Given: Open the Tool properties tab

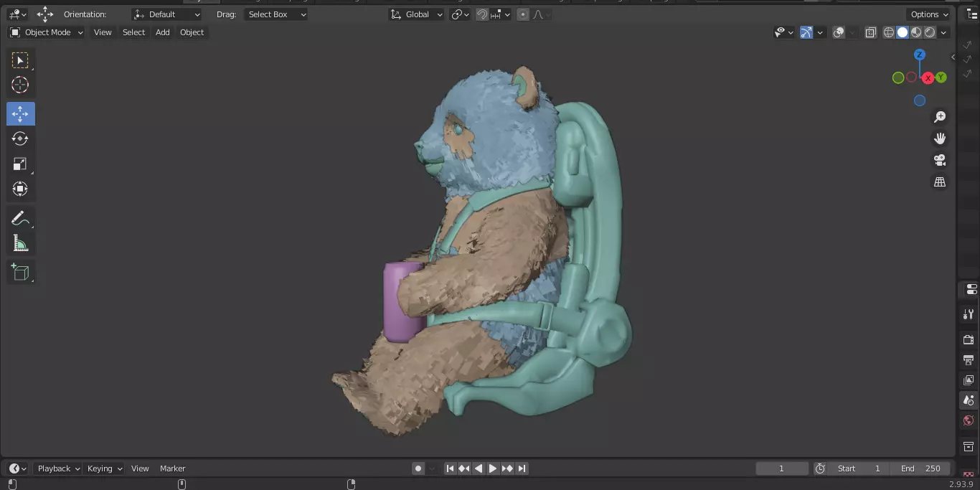Looking at the screenshot, I should coord(969,314).
